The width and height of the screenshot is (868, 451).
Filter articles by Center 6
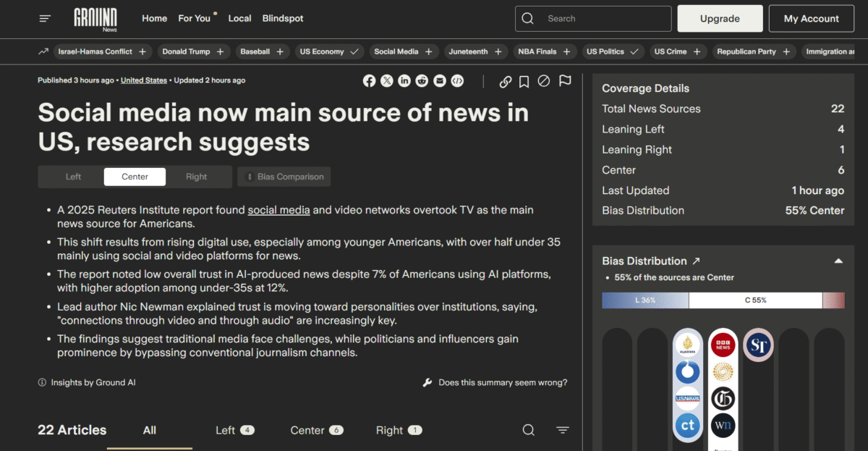pyautogui.click(x=317, y=430)
